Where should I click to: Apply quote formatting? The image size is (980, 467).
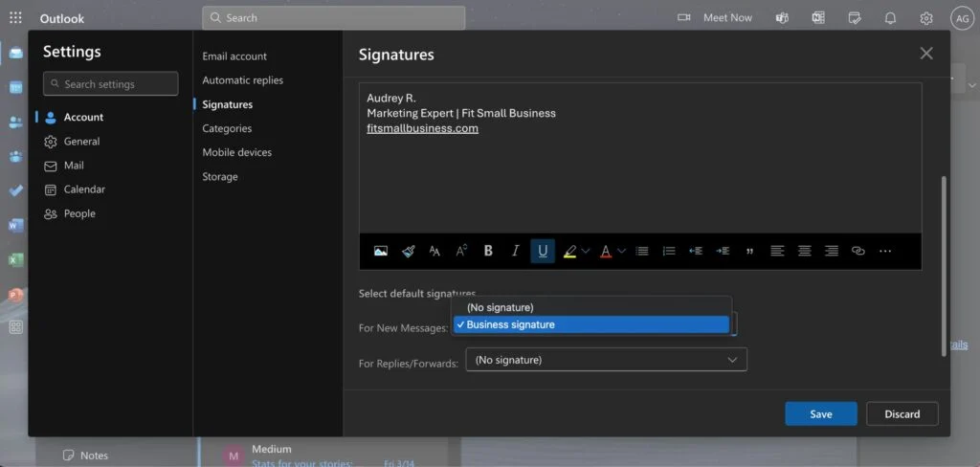[749, 252]
